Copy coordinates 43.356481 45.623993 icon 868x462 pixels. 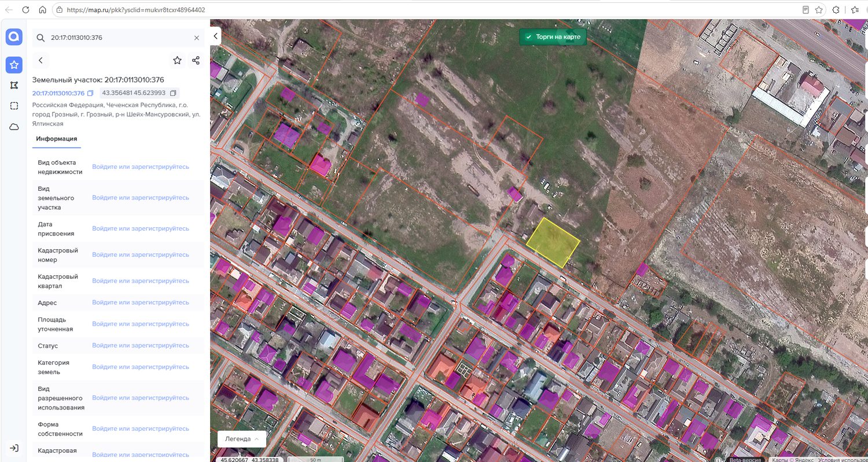pos(173,93)
